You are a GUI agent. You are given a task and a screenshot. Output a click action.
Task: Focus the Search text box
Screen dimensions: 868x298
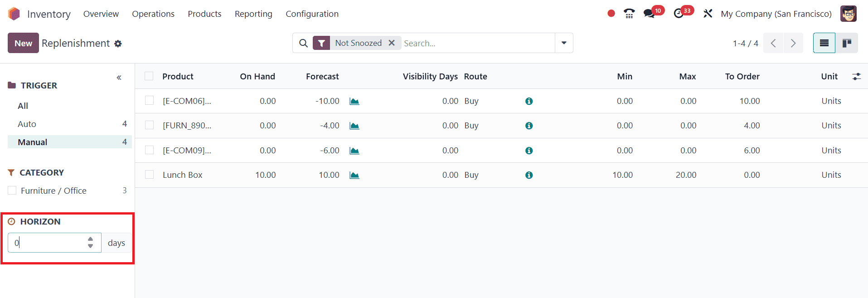(478, 43)
